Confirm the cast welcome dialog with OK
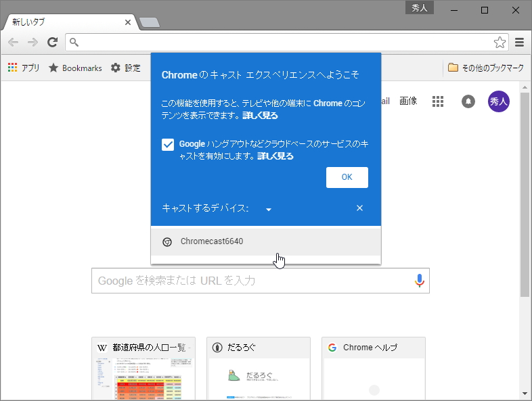The width and height of the screenshot is (532, 401). (347, 177)
